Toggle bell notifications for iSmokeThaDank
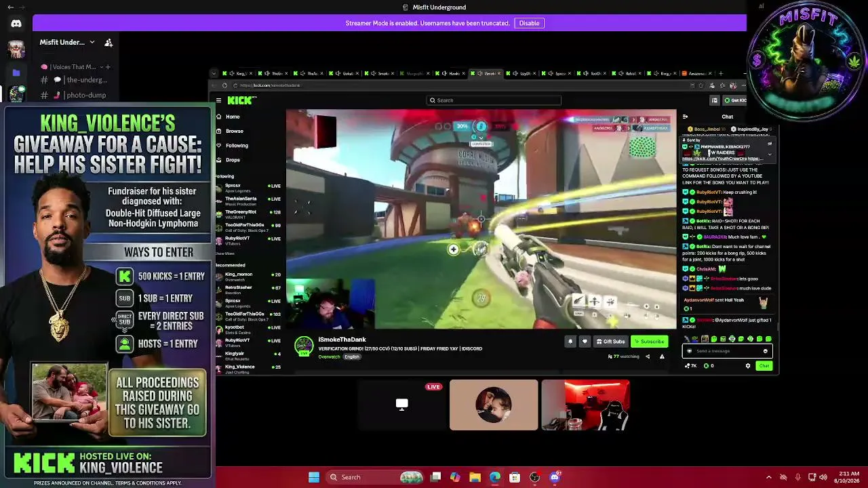Screen dimensions: 868x488 tap(570, 342)
